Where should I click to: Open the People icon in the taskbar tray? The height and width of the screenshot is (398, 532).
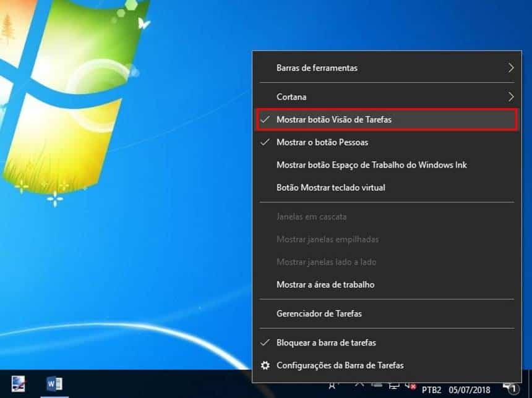333,386
